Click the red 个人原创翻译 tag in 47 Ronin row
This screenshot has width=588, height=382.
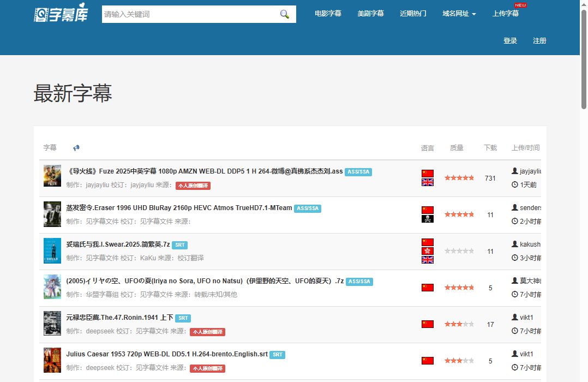[208, 332]
